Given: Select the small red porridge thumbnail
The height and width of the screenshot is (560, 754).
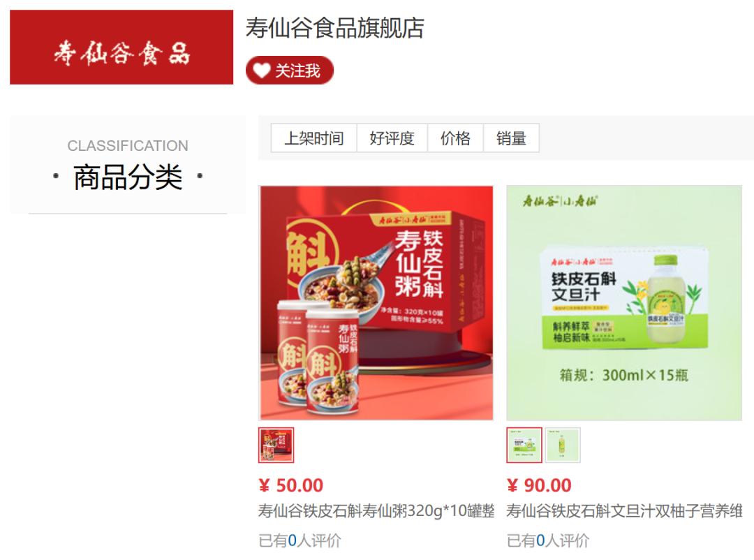Looking at the screenshot, I should tap(276, 445).
